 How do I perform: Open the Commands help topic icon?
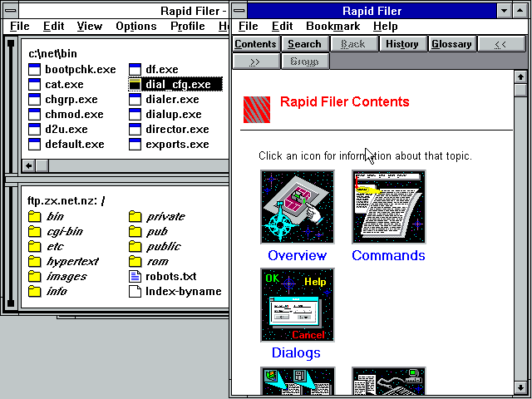pyautogui.click(x=389, y=207)
